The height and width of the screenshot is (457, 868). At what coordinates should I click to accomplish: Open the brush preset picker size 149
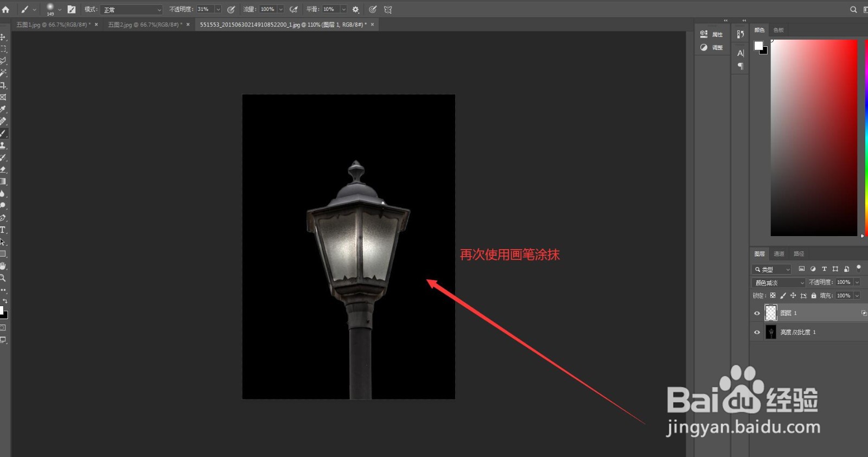(x=53, y=9)
